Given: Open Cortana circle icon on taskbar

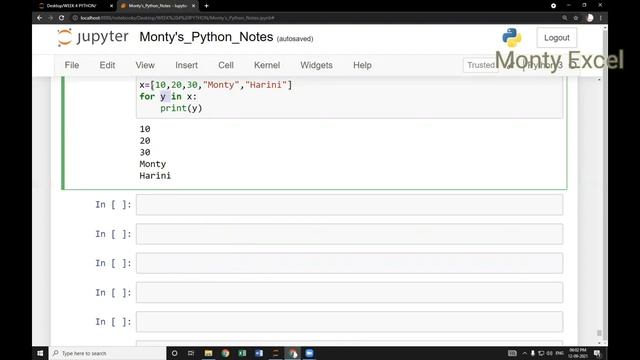Looking at the screenshot, I should pyautogui.click(x=174, y=353).
